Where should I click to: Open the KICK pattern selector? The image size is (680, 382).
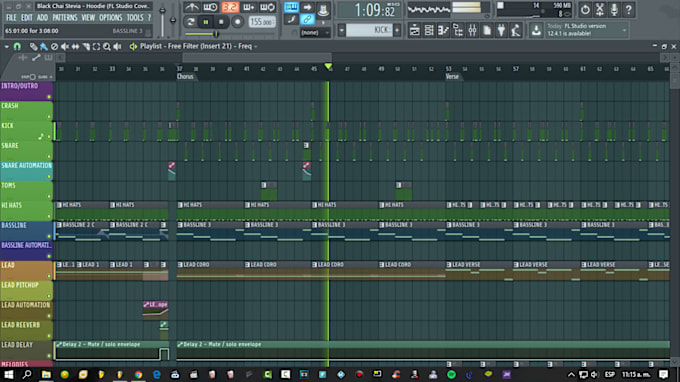(369, 30)
